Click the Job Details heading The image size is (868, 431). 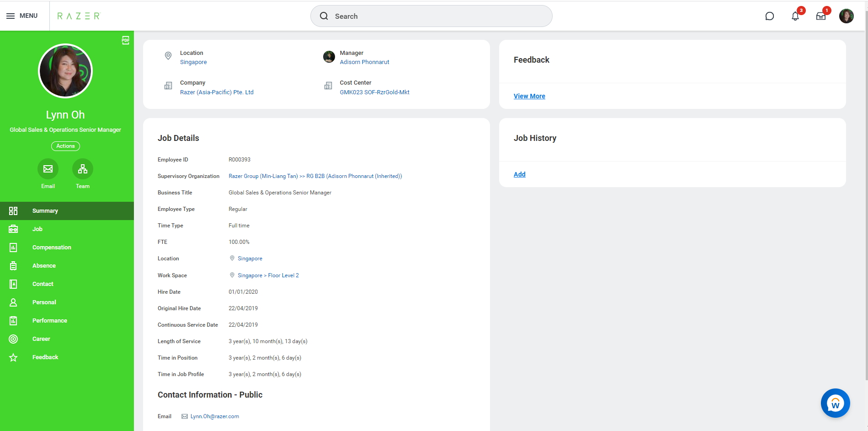(178, 138)
